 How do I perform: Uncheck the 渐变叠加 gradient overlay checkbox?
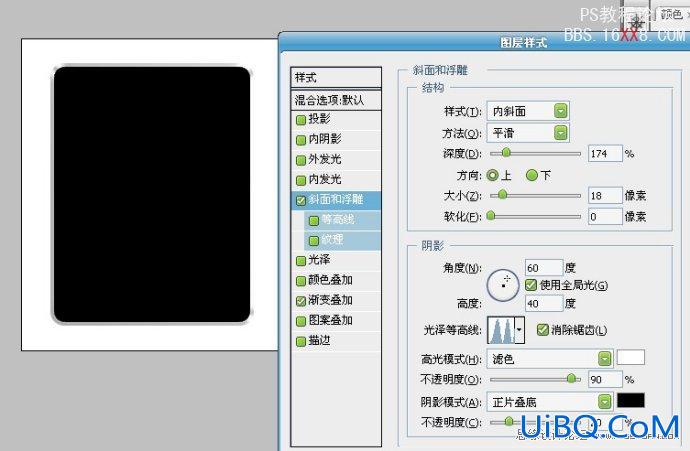[301, 301]
